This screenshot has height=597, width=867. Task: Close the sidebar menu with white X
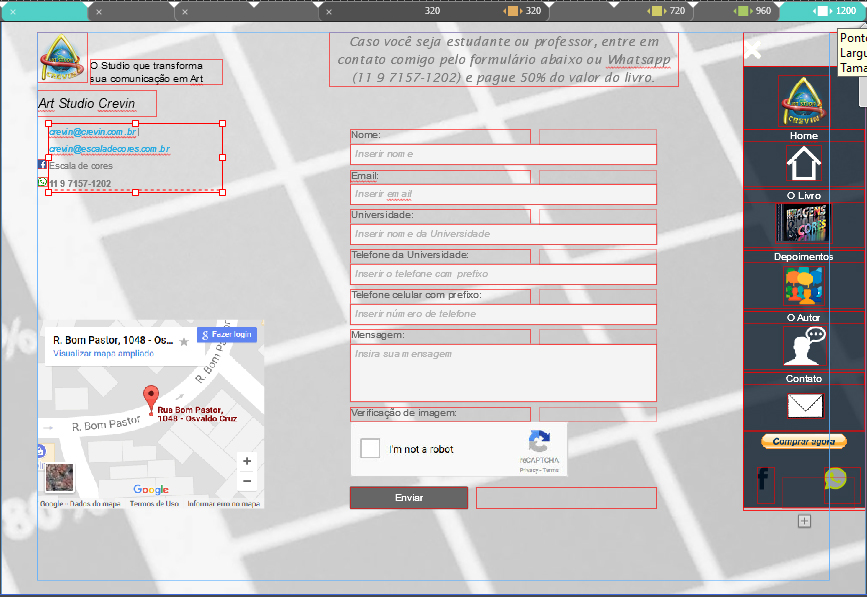(753, 50)
